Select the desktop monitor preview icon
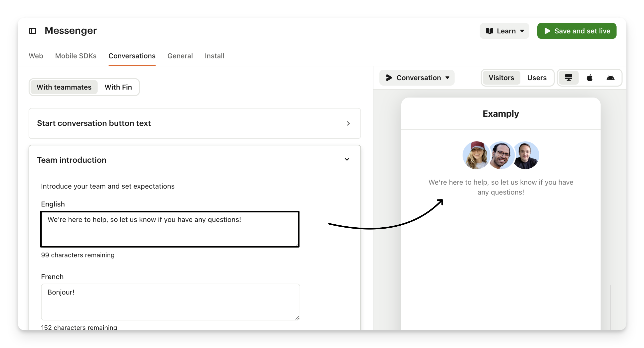 tap(569, 78)
